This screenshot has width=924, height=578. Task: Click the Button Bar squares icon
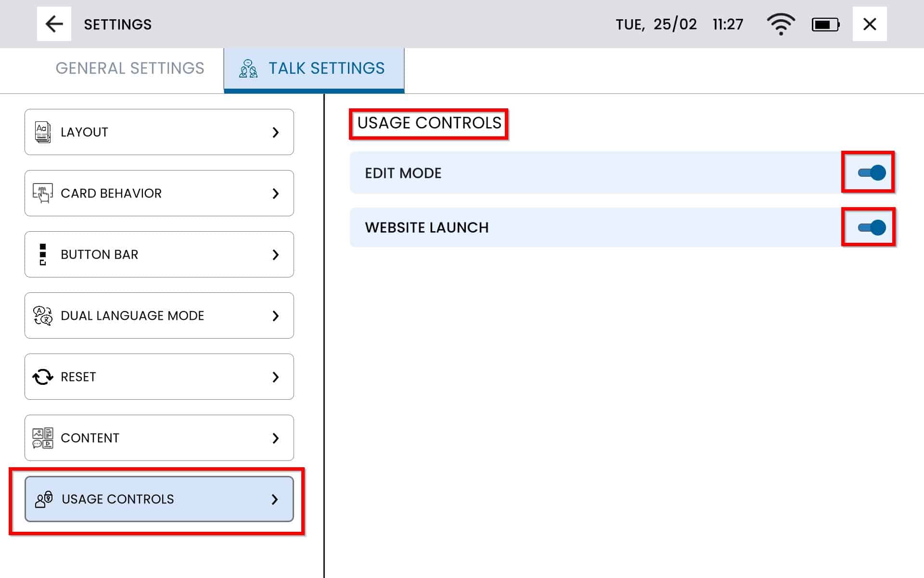tap(42, 254)
